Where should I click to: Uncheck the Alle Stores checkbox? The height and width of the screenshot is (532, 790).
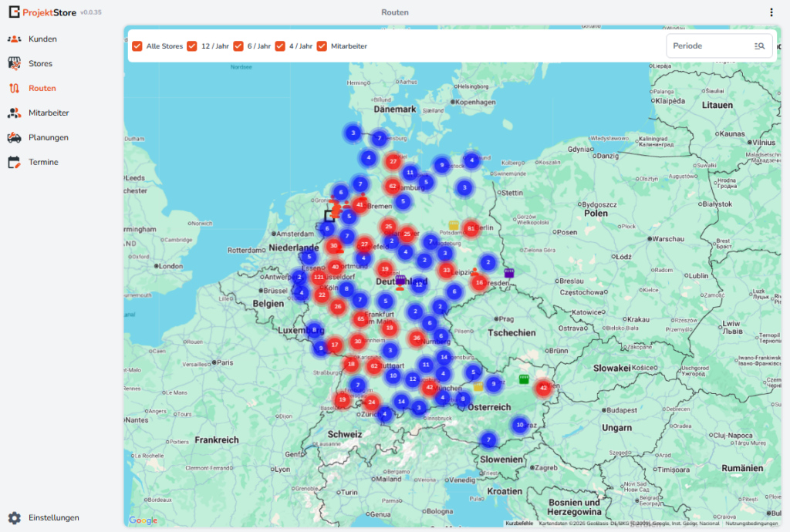137,46
